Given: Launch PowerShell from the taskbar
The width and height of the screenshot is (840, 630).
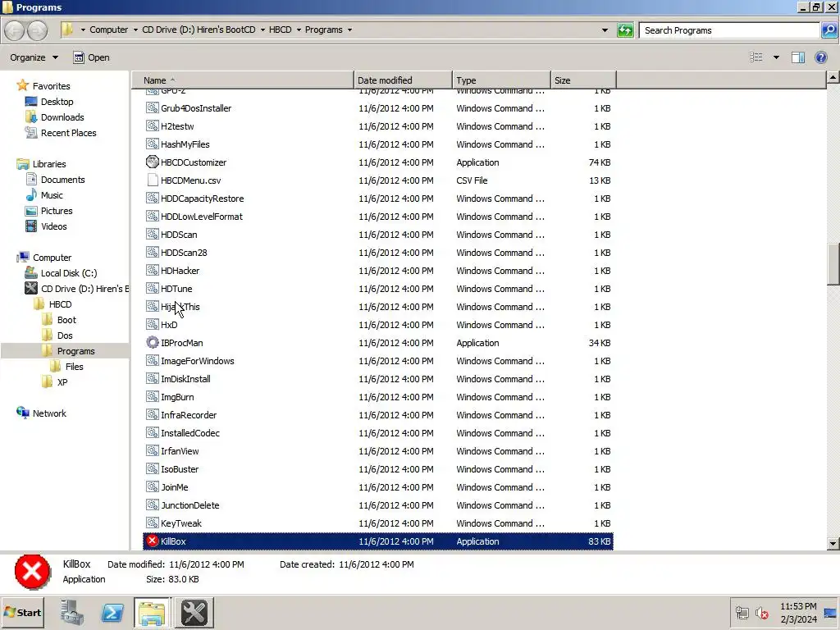Looking at the screenshot, I should tap(112, 612).
